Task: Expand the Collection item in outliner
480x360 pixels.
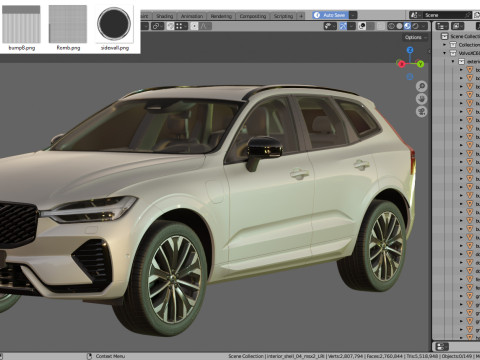Action: click(x=445, y=45)
